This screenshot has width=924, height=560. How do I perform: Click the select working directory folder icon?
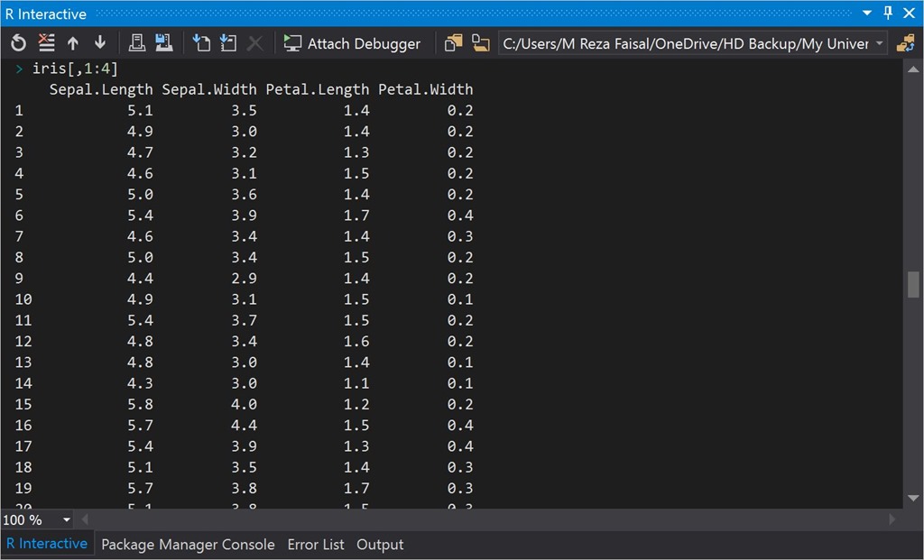480,43
